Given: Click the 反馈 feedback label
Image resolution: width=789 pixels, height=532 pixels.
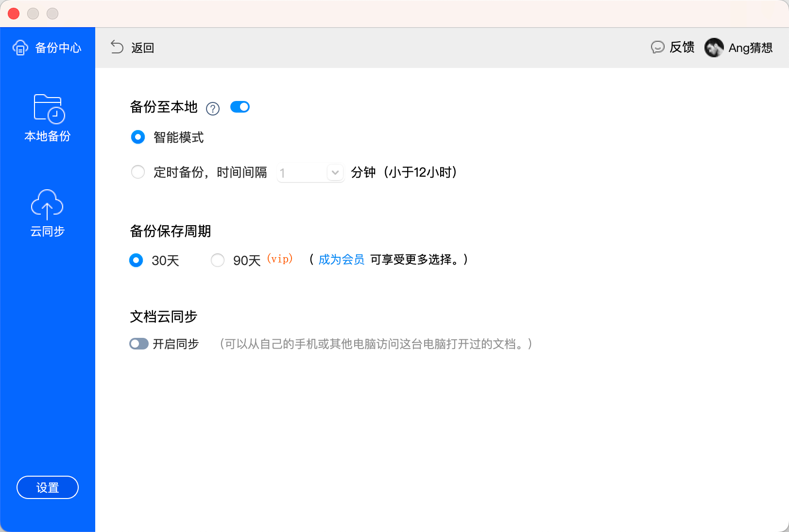Looking at the screenshot, I should 682,47.
